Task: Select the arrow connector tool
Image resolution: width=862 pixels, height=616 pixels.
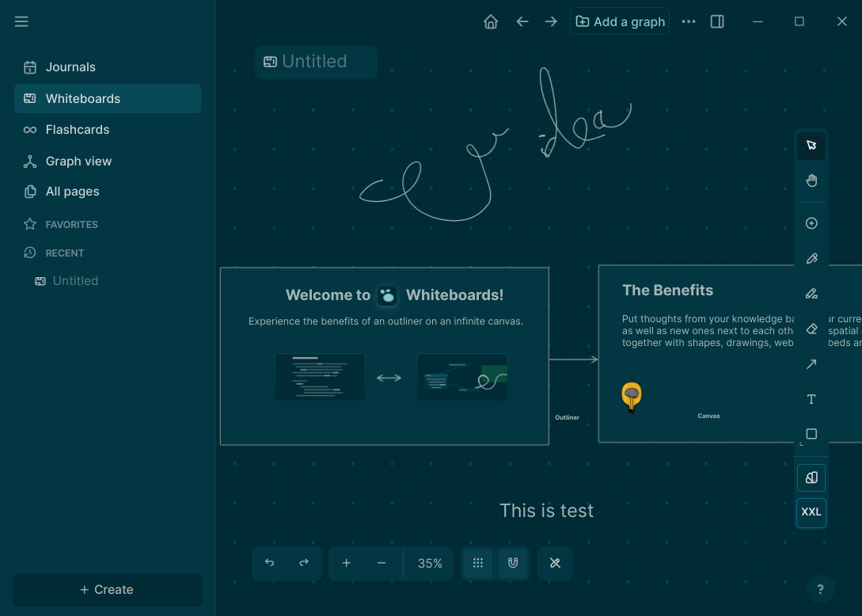Action: [x=811, y=363]
